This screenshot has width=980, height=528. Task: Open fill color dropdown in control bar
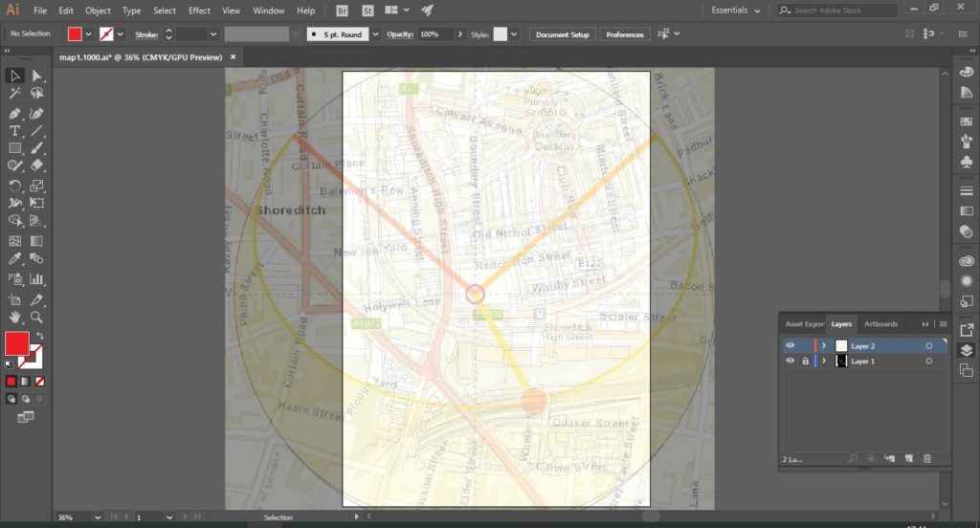click(x=88, y=34)
